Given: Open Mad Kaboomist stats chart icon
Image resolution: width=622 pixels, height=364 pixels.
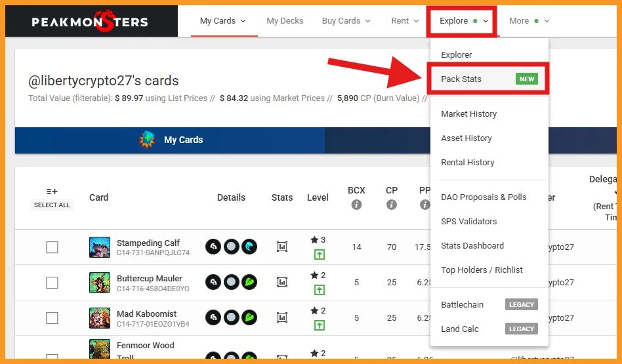Looking at the screenshot, I should (x=282, y=317).
